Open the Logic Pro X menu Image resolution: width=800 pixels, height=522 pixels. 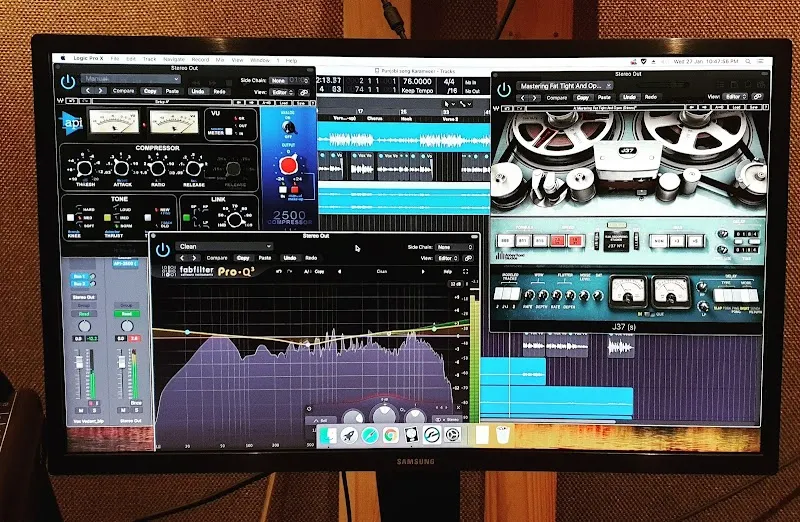(x=88, y=58)
